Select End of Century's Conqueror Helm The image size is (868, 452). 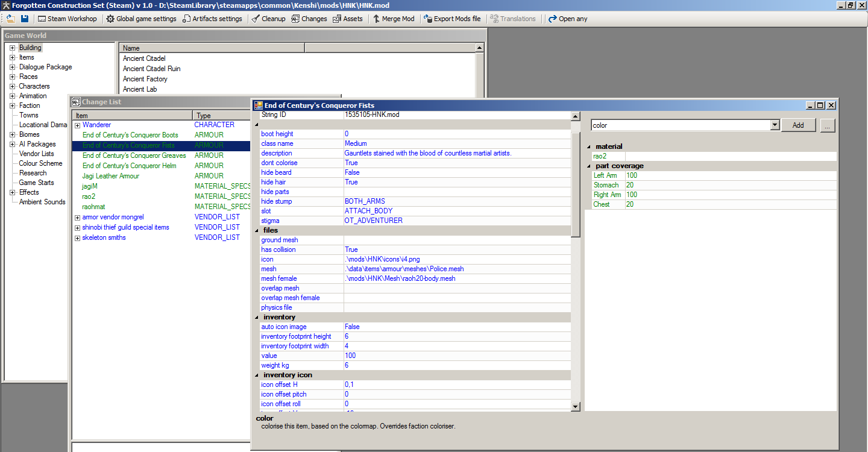pyautogui.click(x=129, y=166)
